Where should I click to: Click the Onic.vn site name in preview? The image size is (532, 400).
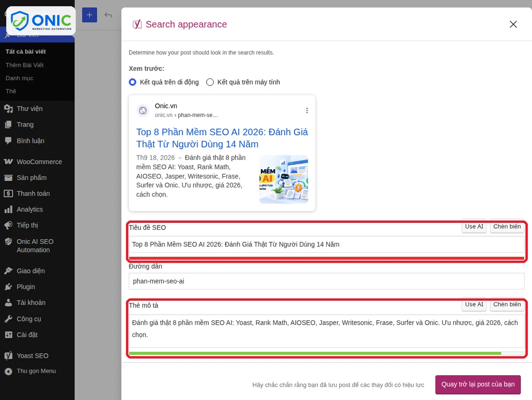tap(166, 106)
